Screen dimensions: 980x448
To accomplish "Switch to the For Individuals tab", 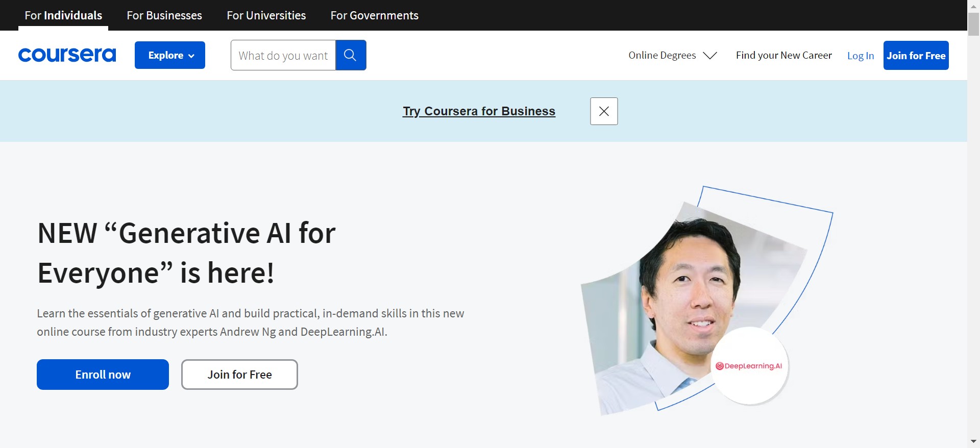I will pos(63,15).
